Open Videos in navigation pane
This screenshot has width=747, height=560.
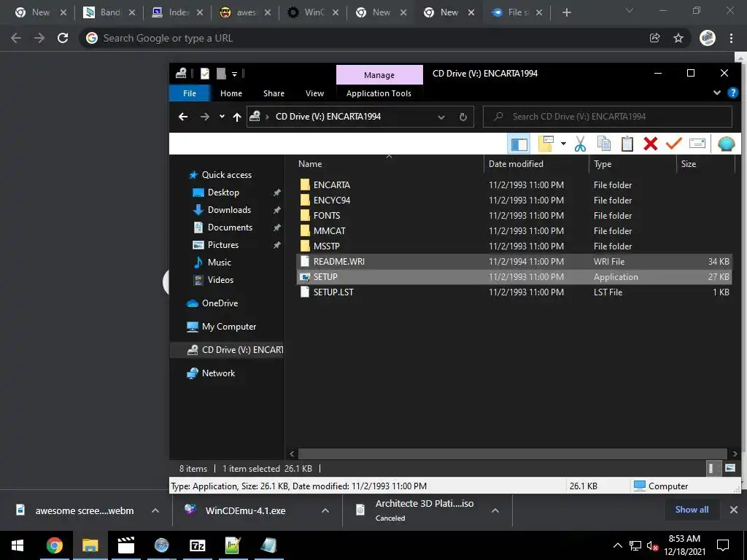point(220,280)
